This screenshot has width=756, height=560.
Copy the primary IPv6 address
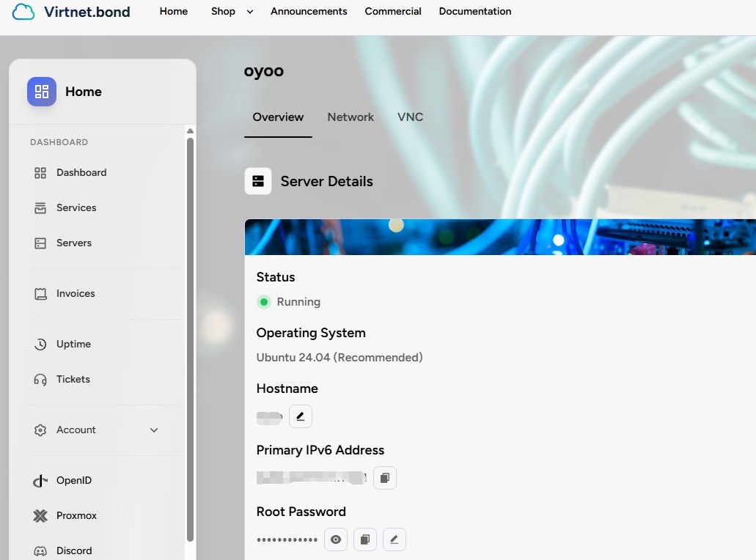pos(385,478)
